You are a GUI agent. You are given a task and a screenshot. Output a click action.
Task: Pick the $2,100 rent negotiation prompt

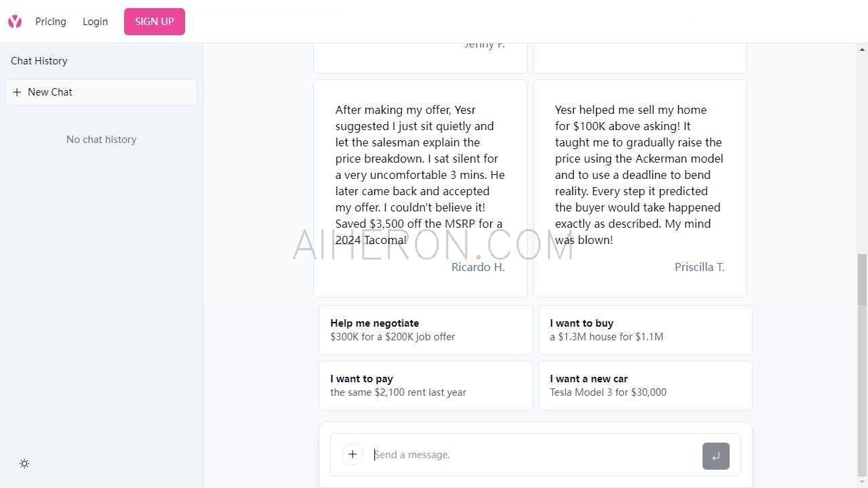[426, 385]
